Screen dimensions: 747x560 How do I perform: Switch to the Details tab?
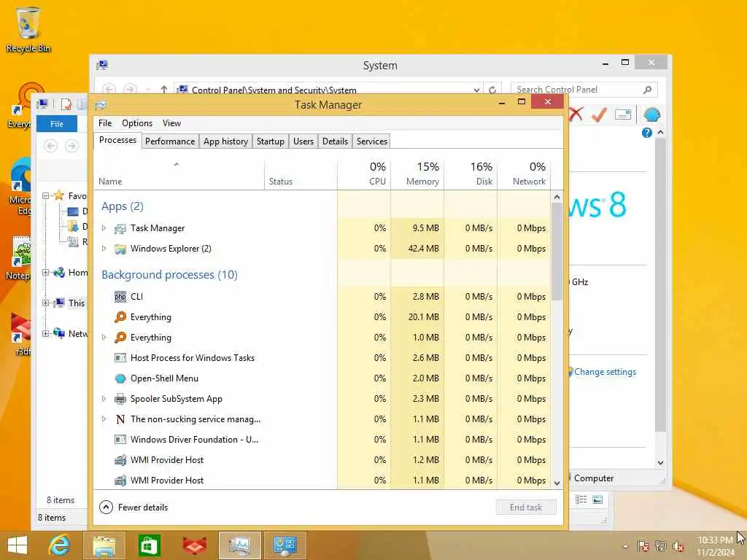pyautogui.click(x=335, y=141)
